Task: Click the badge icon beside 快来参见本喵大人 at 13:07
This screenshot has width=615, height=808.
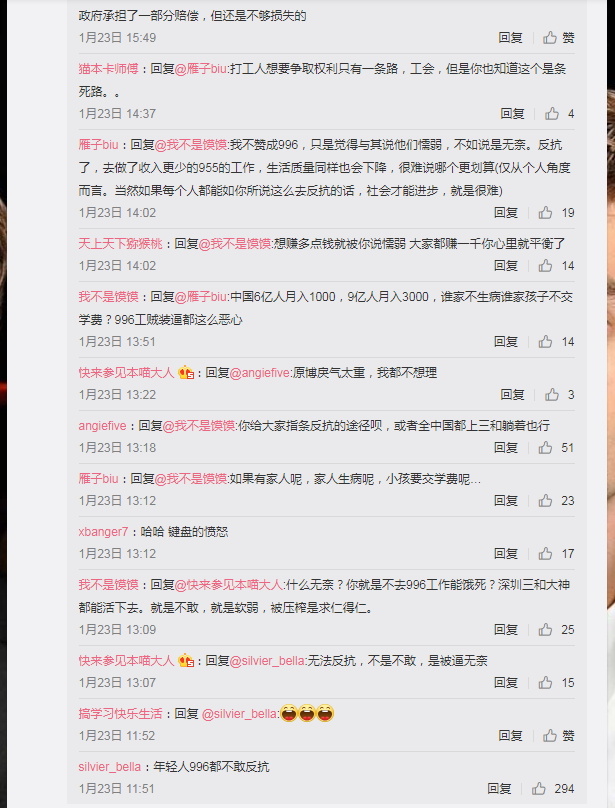Action: click(x=186, y=661)
